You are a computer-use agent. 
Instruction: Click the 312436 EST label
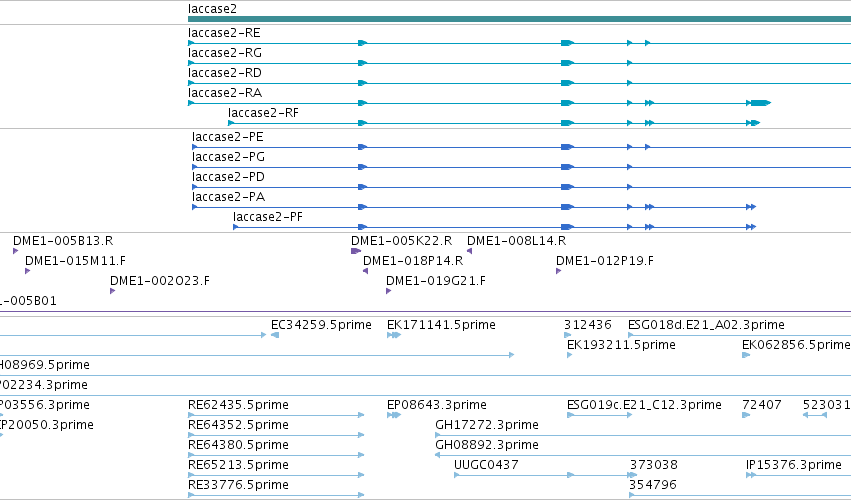[588, 325]
